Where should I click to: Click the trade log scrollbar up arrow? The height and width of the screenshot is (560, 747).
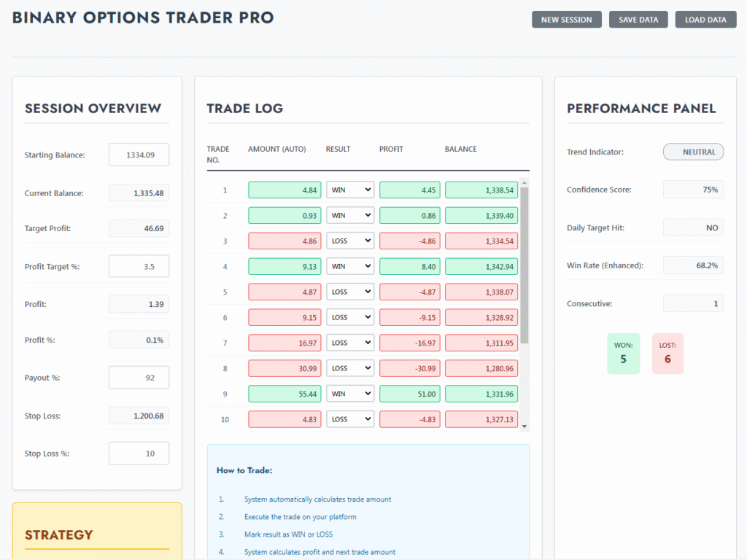525,182
